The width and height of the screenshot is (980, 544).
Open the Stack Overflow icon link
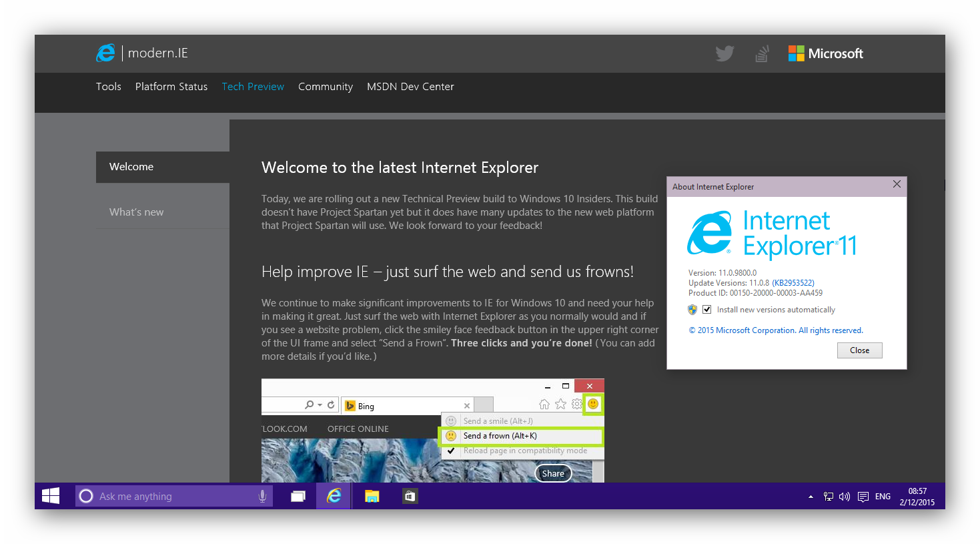[x=762, y=53]
